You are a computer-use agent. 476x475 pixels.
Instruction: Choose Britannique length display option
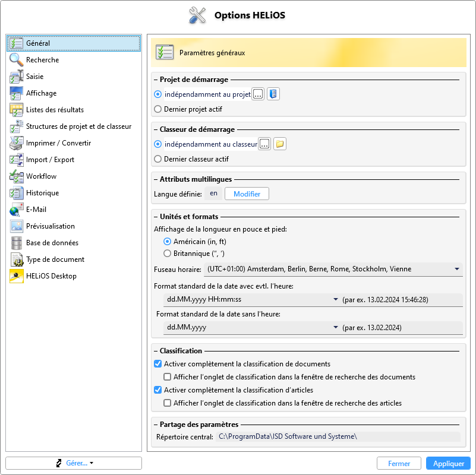pos(167,254)
